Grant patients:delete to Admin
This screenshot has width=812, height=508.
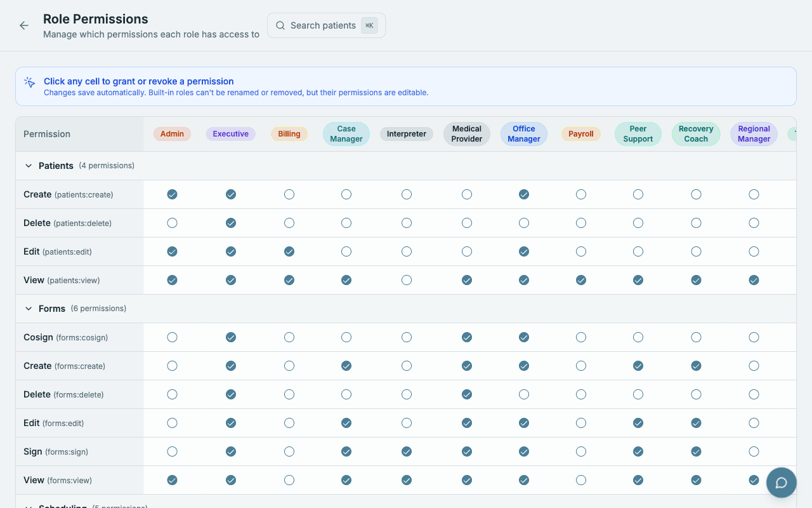pyautogui.click(x=172, y=223)
